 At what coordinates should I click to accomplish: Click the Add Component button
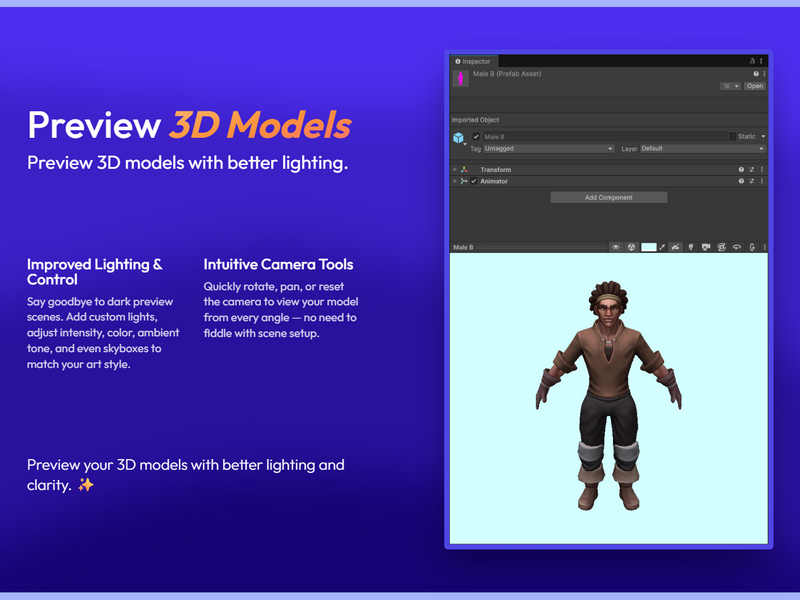coord(609,197)
